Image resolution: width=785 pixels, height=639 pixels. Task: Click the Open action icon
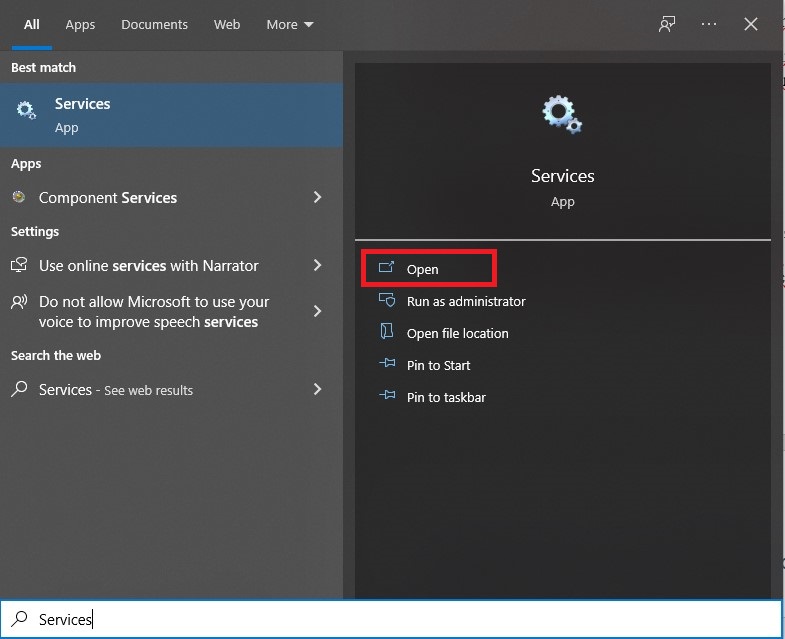coord(386,267)
